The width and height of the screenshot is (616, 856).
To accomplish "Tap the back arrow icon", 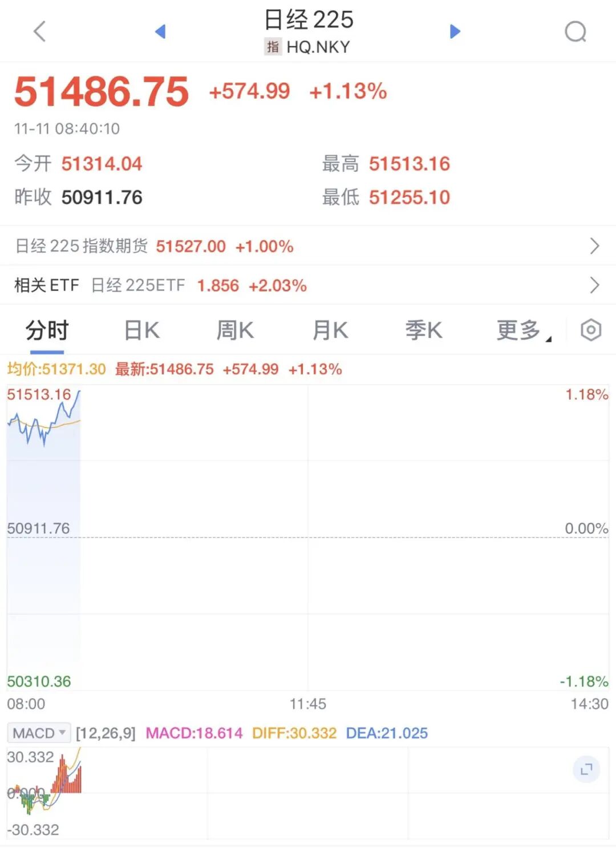I will pyautogui.click(x=39, y=31).
